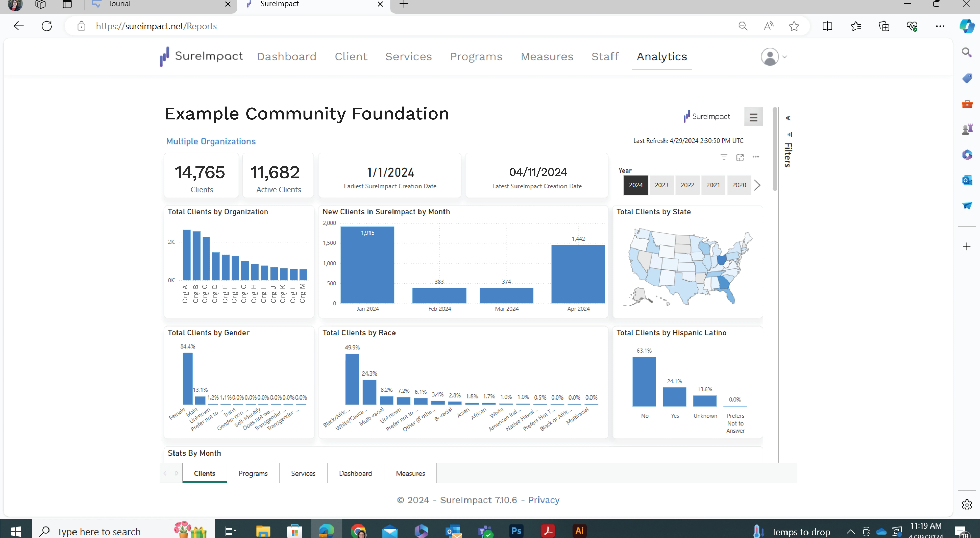Click the zoom magnifier in address bar
The width and height of the screenshot is (980, 538).
click(743, 26)
